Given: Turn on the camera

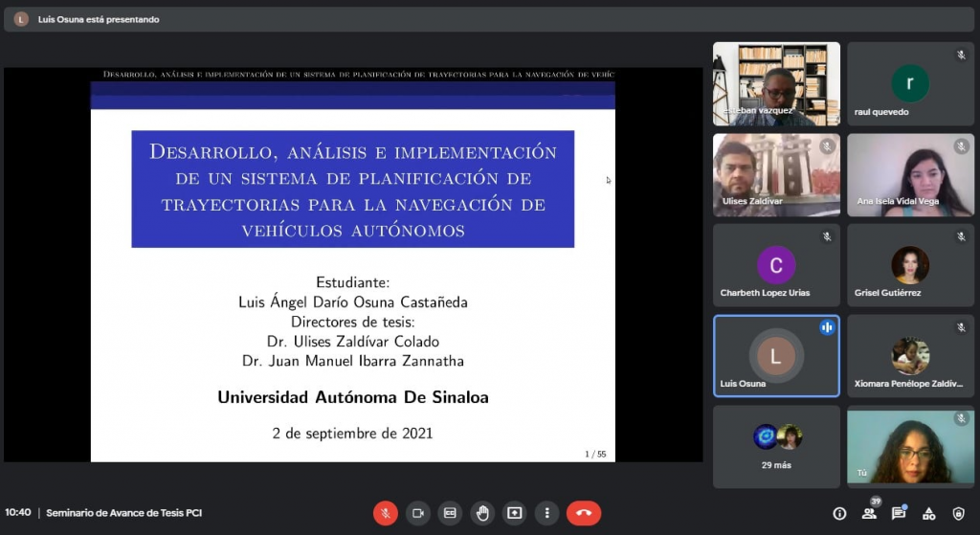Looking at the screenshot, I should coord(418,513).
